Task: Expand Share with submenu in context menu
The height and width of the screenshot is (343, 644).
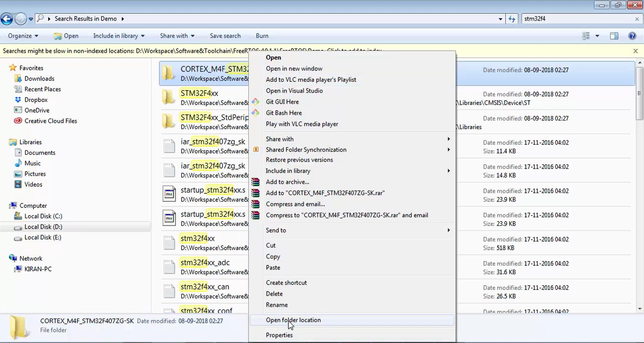Action: coord(352,139)
